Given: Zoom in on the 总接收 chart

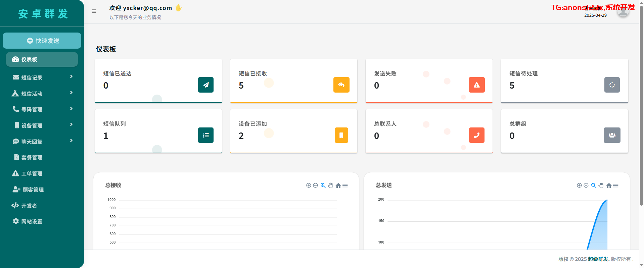Looking at the screenshot, I should pos(309,185).
